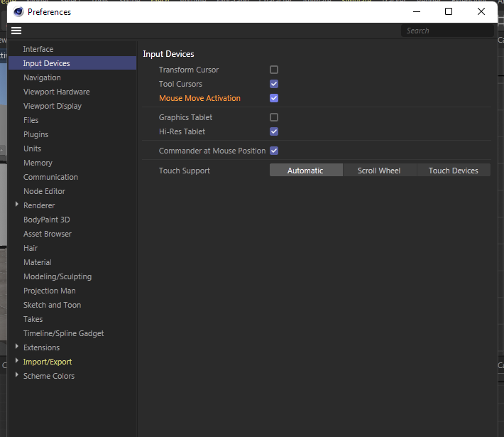Click the Graphics Tablet label

pos(185,117)
